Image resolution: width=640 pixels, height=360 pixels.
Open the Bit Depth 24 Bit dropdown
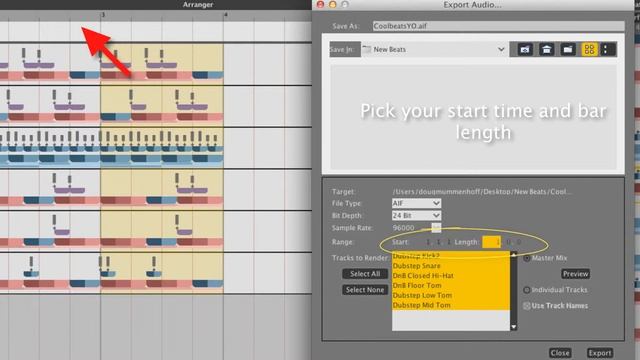tap(416, 215)
